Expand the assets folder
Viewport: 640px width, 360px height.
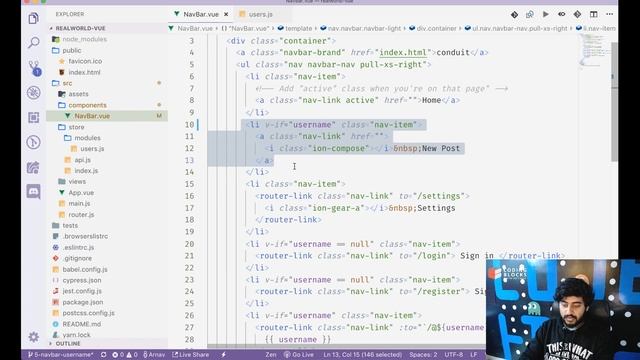coord(78,94)
